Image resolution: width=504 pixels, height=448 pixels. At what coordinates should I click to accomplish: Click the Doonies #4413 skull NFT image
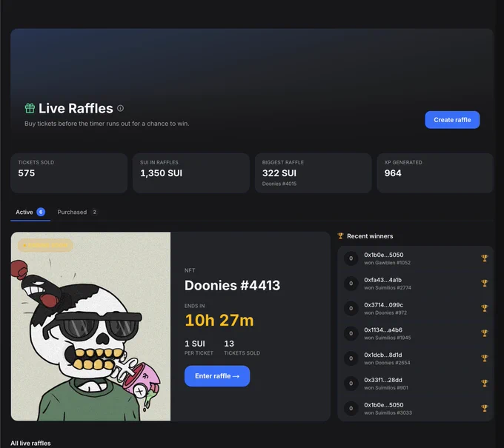click(x=90, y=327)
